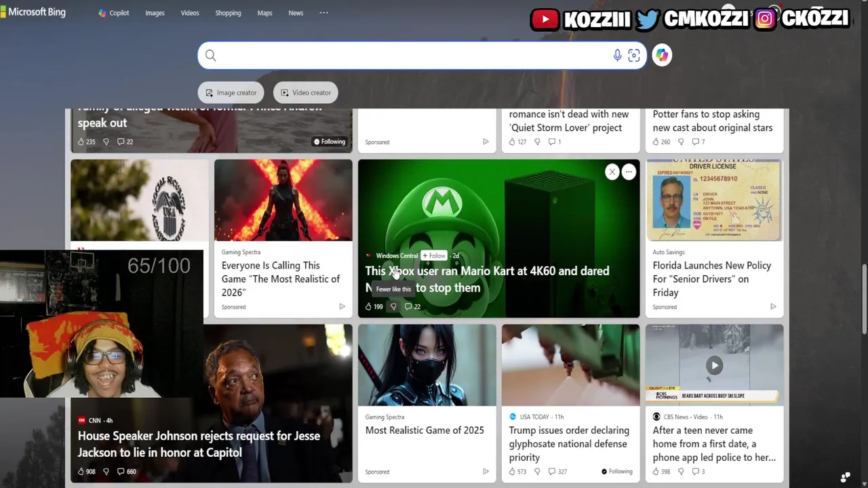
Task: Open visual search camera icon
Action: tap(634, 56)
